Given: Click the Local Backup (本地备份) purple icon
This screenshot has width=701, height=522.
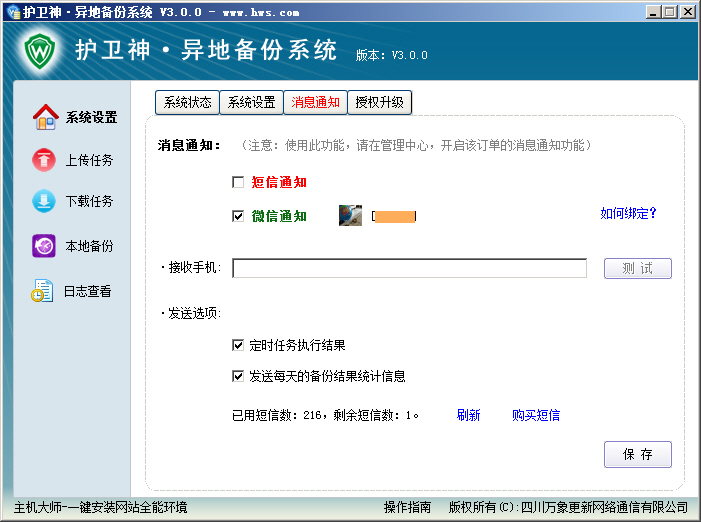Looking at the screenshot, I should pos(44,246).
